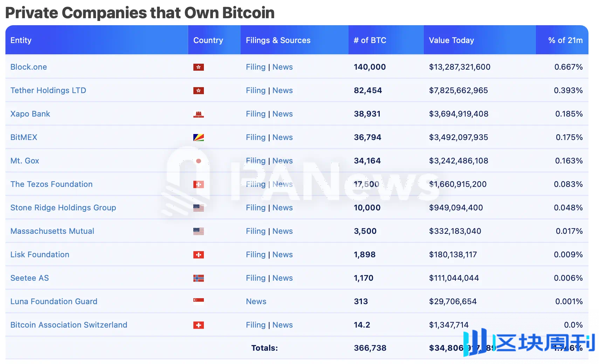Open Tether Holdings LTD details
The image size is (606, 364).
(48, 90)
